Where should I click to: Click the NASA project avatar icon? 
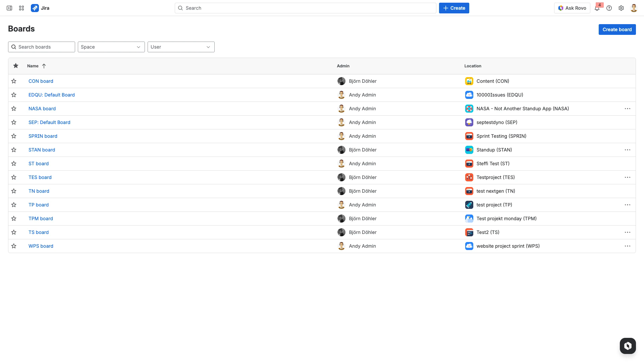coord(469,108)
